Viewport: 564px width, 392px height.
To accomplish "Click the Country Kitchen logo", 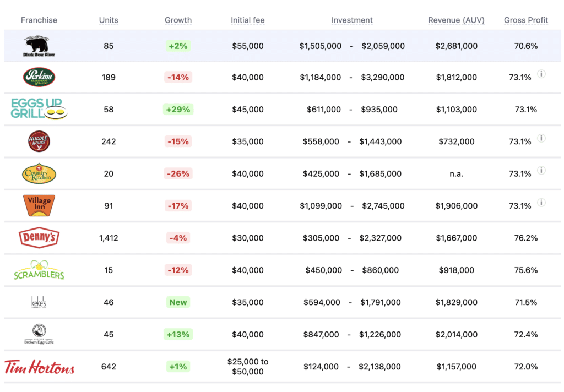I will pos(39,173).
